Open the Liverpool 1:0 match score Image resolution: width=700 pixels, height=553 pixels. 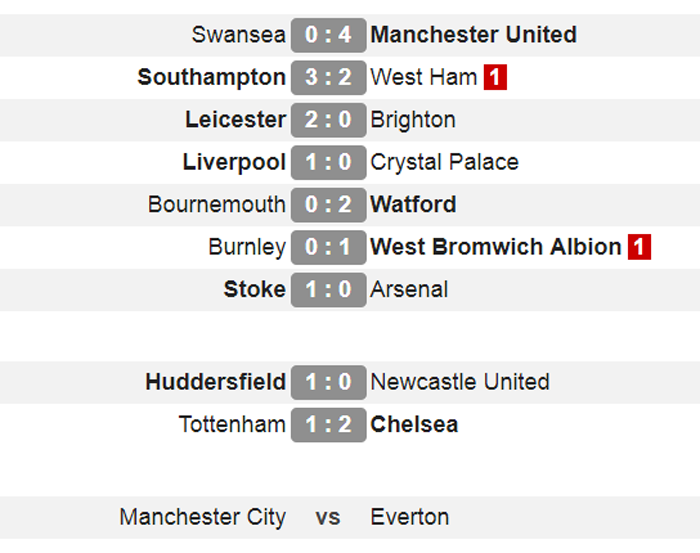pos(329,162)
